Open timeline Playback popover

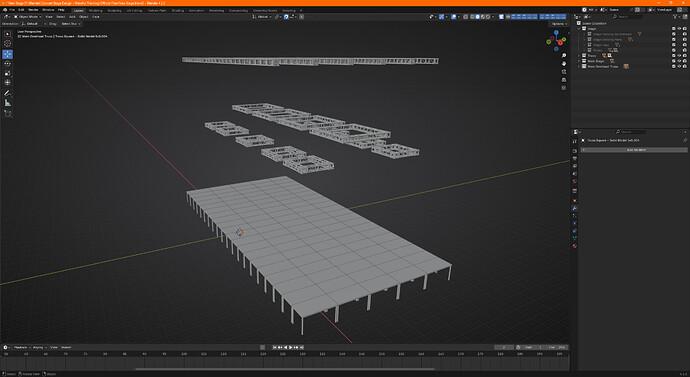[x=21, y=348]
